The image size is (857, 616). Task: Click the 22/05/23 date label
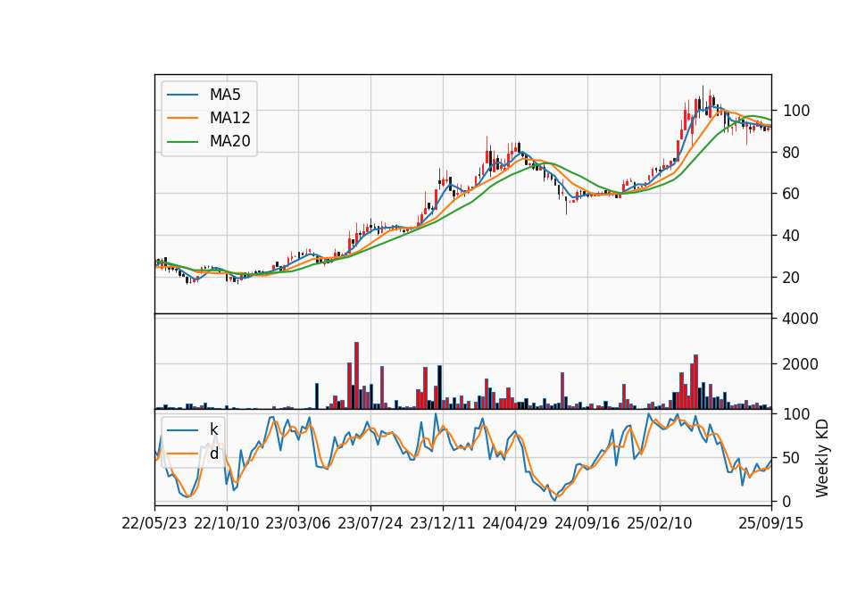tap(154, 523)
